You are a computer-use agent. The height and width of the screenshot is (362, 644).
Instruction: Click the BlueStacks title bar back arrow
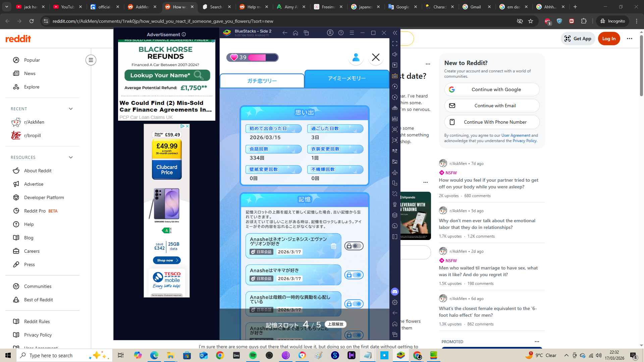pyautogui.click(x=285, y=33)
